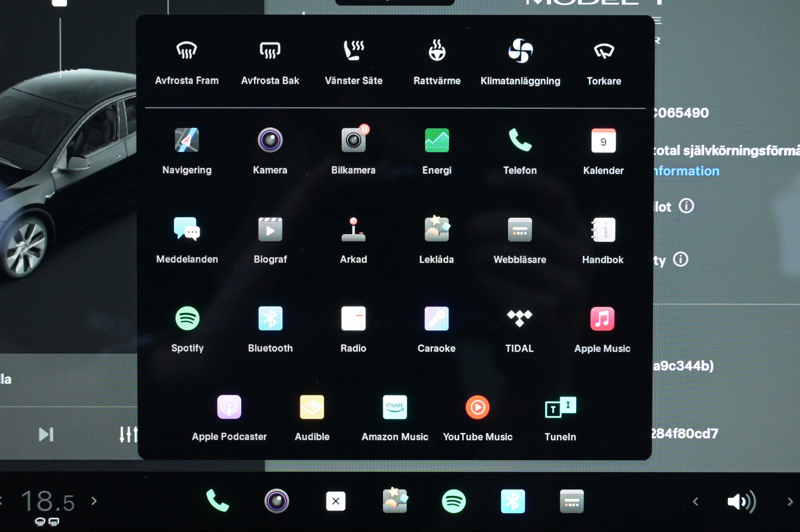Open the Radio app
This screenshot has width=800, height=532.
point(353,330)
